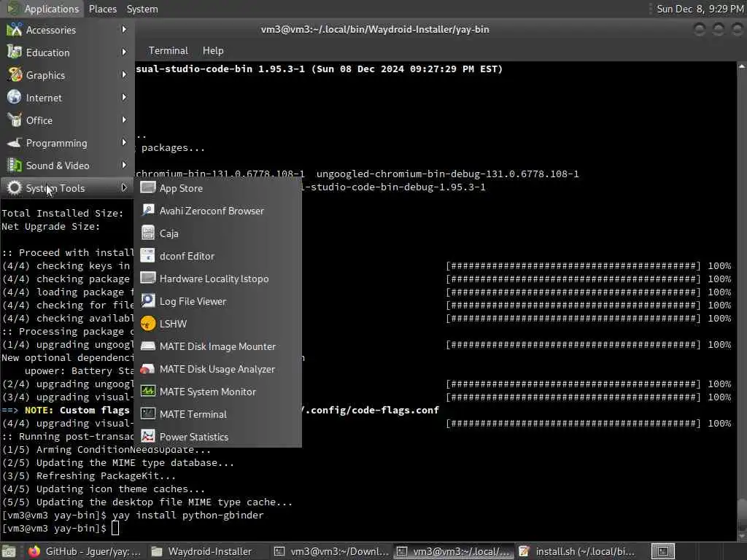The width and height of the screenshot is (747, 560).
Task: Expand the Accessories submenu arrow
Action: click(x=124, y=29)
